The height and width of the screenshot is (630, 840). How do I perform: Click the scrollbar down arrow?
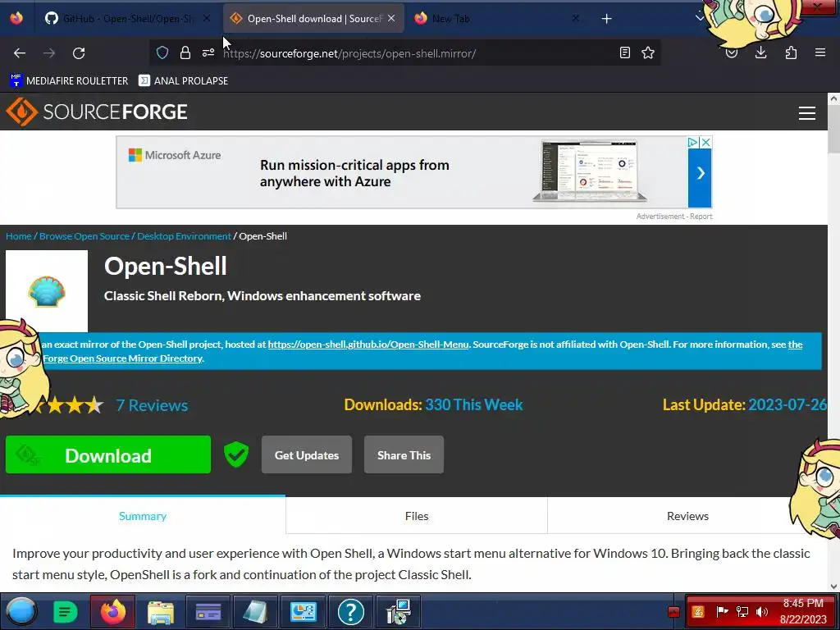(x=833, y=586)
